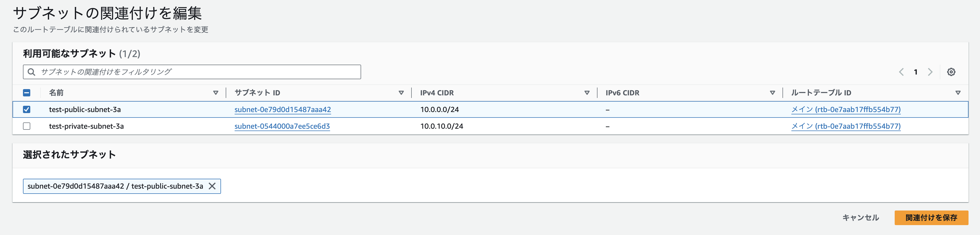Click キャンセル button
The height and width of the screenshot is (235, 980).
861,218
